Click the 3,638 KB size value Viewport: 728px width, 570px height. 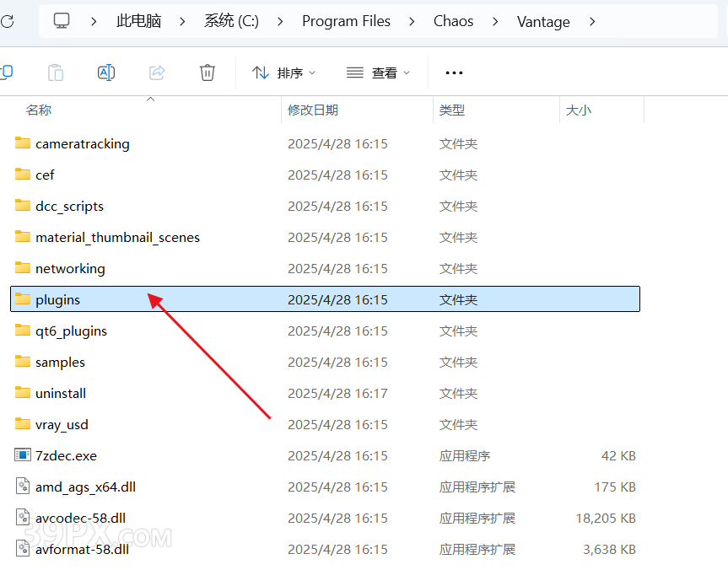point(610,550)
